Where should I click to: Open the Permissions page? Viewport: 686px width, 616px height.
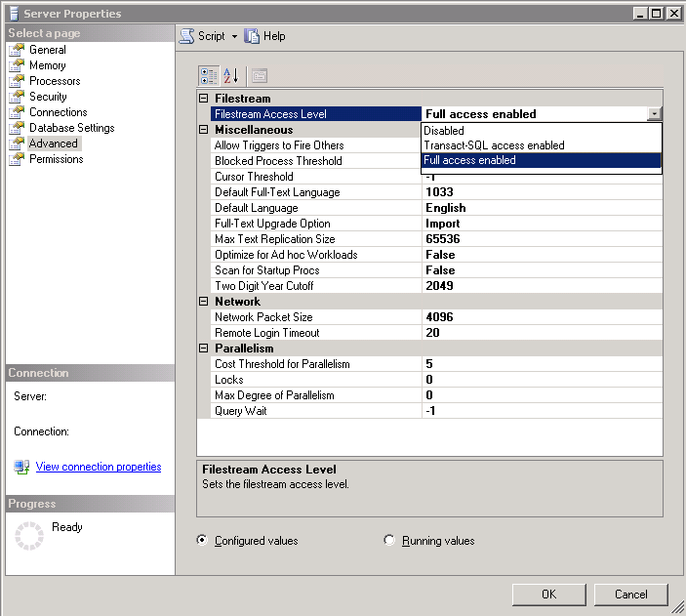click(57, 159)
